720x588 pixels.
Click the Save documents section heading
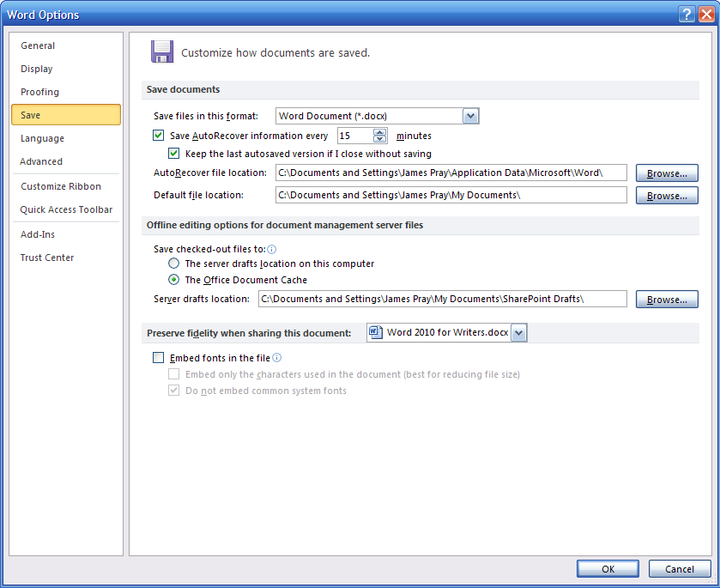[x=183, y=89]
